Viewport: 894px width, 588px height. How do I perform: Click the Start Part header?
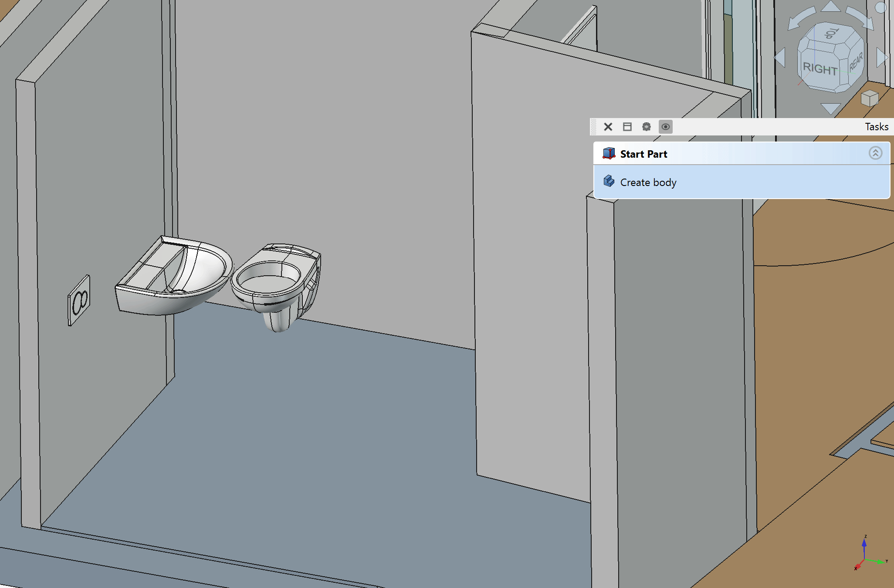742,154
